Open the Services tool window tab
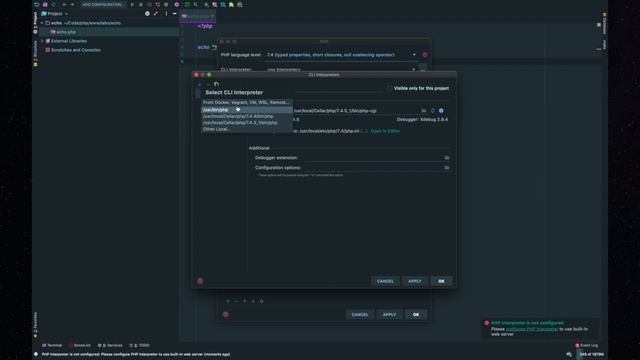Screen dimensions: 640x360 pyautogui.click(x=110, y=345)
